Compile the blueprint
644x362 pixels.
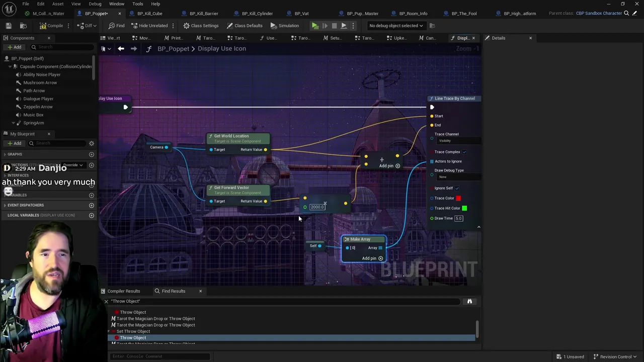(52, 26)
